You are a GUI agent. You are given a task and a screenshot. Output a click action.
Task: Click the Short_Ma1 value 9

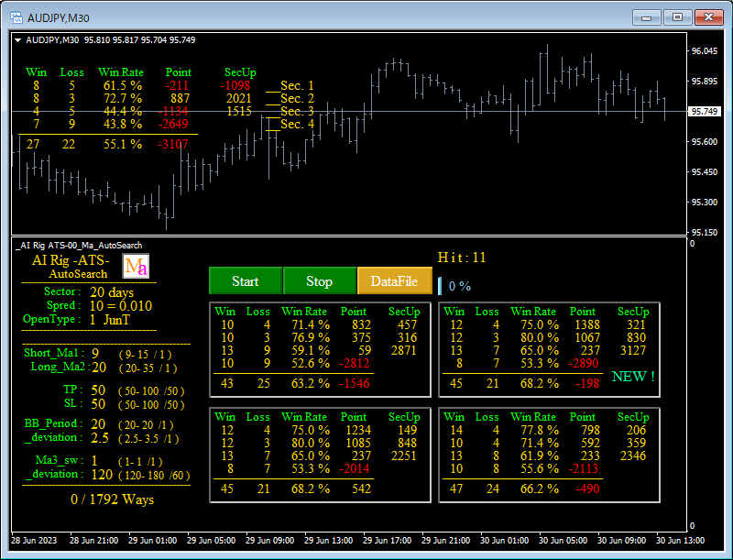[95, 354]
